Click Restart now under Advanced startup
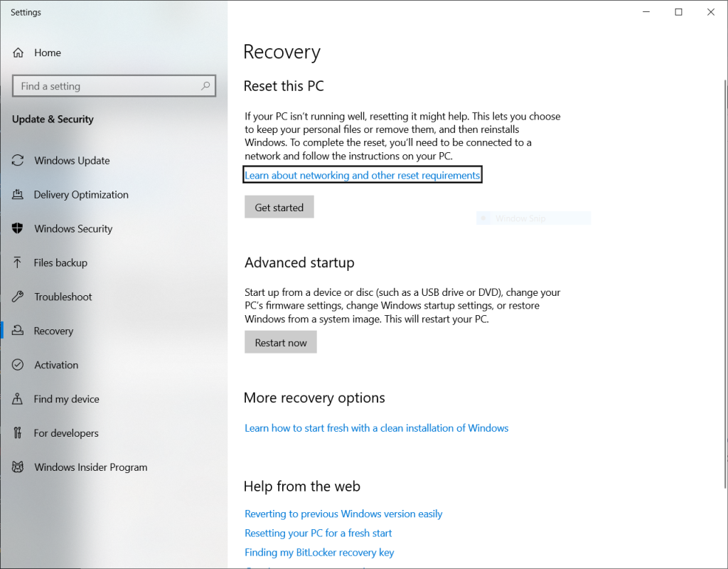 coord(280,342)
